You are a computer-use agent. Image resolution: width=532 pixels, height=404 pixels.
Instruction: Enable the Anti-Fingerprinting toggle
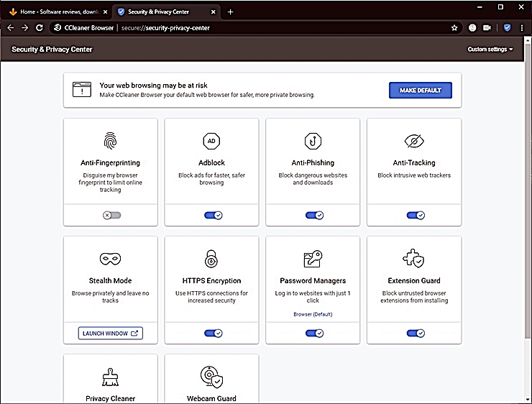[112, 215]
